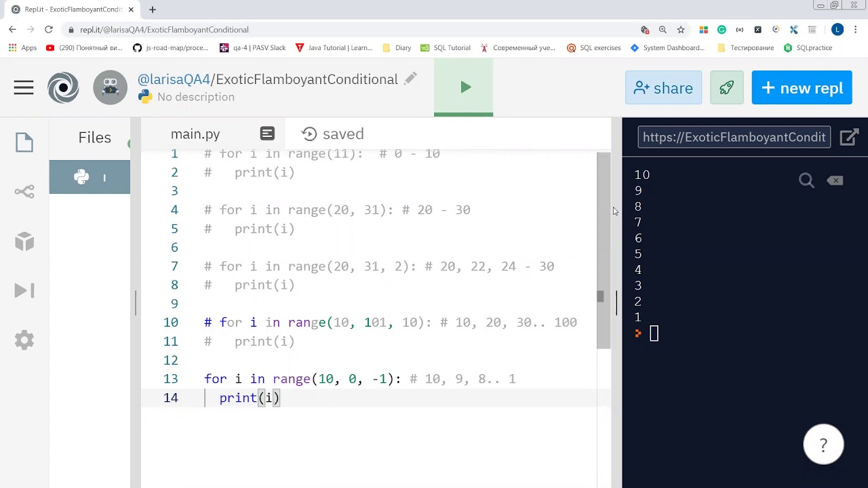Open the Chrome three-dot menu
The width and height of the screenshot is (868, 488).
tap(856, 30)
